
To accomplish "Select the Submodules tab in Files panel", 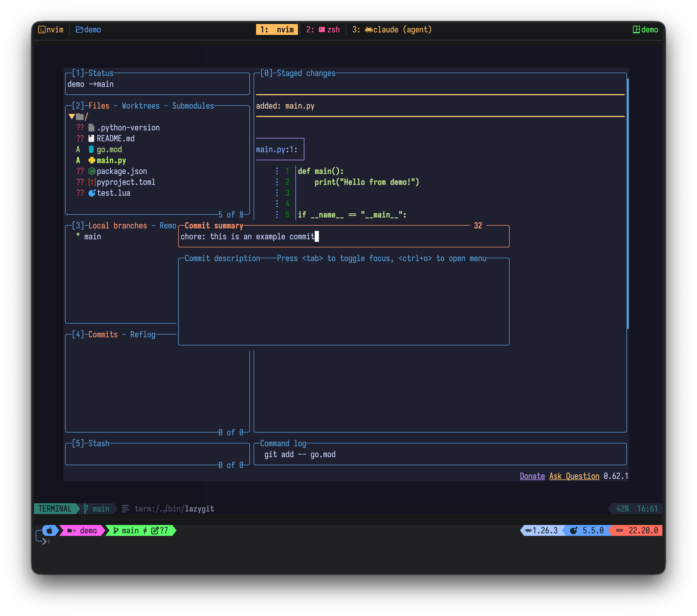I will (x=193, y=106).
